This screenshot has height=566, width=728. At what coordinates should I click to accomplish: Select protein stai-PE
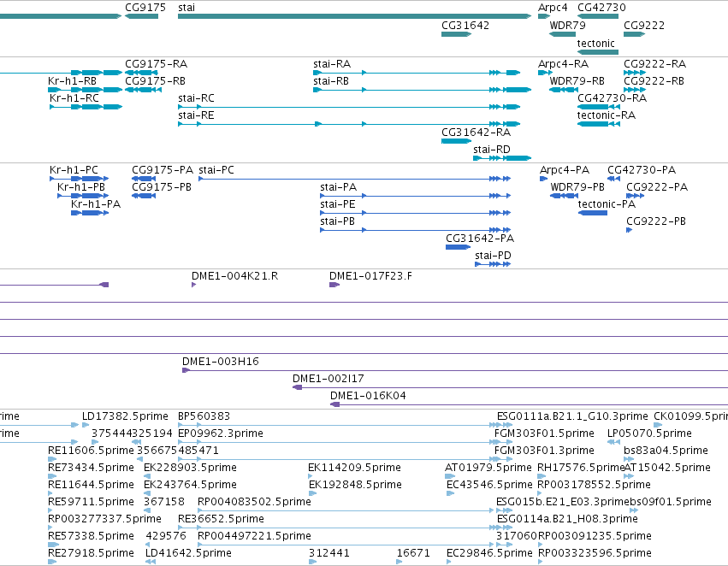pyautogui.click(x=416, y=213)
